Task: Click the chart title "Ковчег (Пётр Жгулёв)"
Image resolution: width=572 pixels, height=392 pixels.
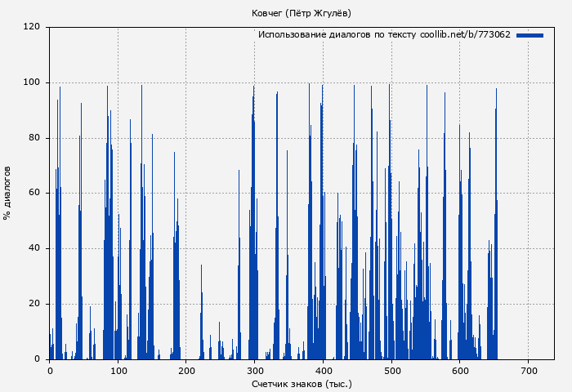Action: (x=302, y=13)
